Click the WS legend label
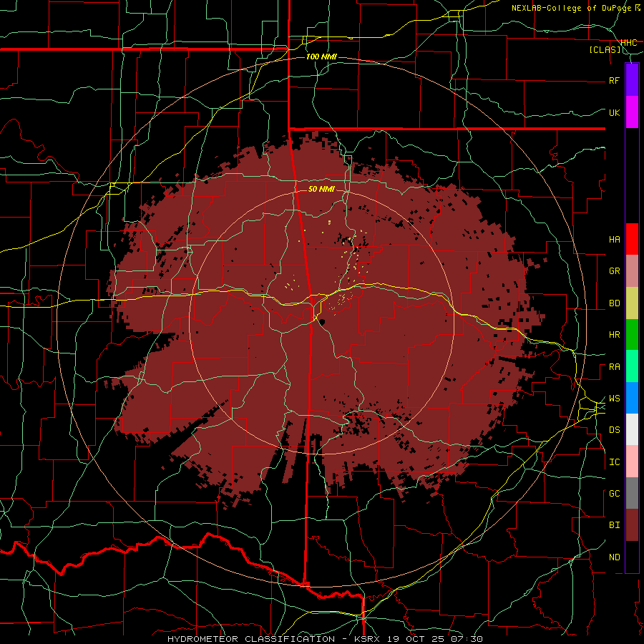The image size is (644, 644). pyautogui.click(x=615, y=399)
